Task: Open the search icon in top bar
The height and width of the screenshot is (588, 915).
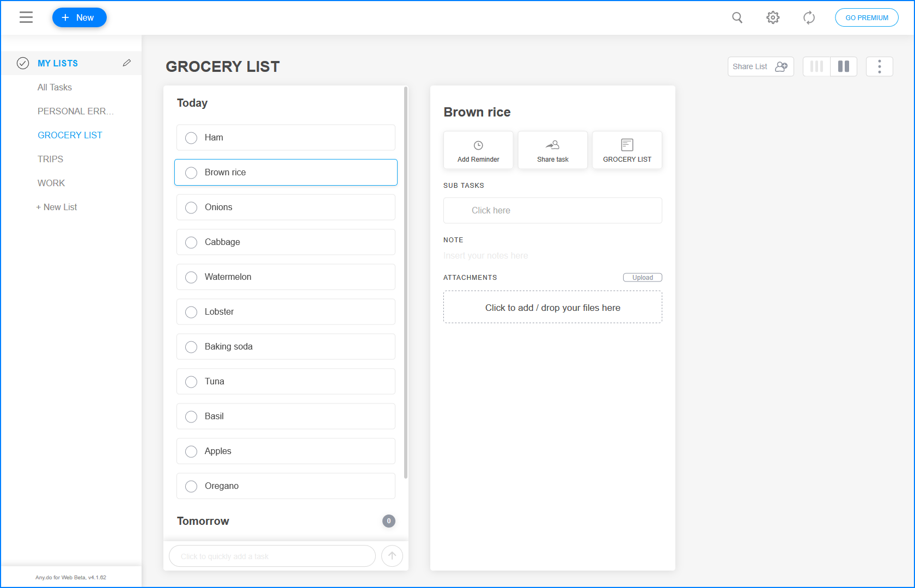Action: pos(737,17)
